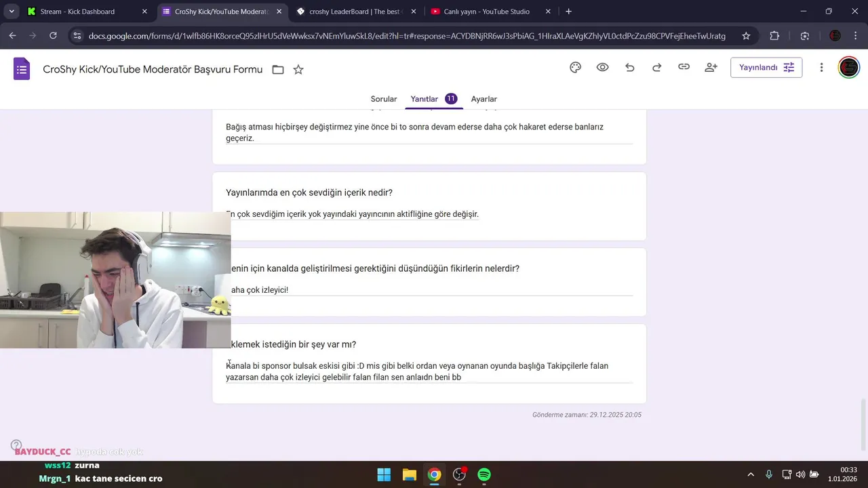Open the clock and date panel

tap(842, 474)
